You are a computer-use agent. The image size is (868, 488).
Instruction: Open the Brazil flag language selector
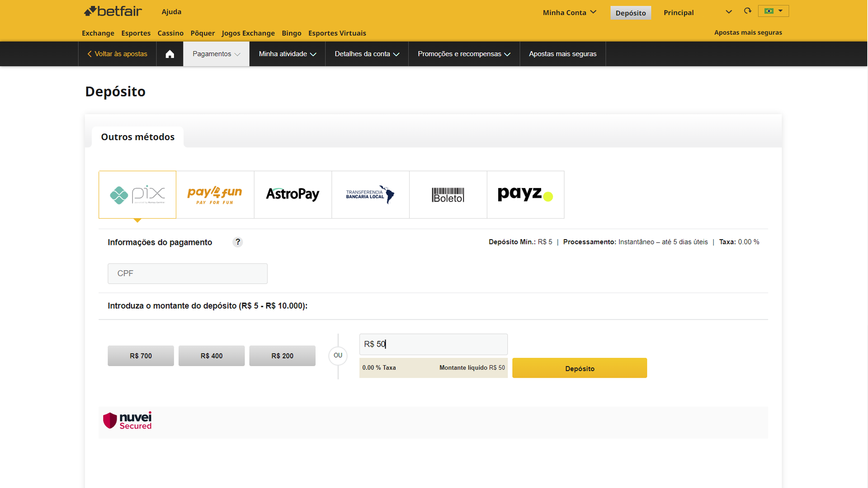pyautogui.click(x=773, y=11)
